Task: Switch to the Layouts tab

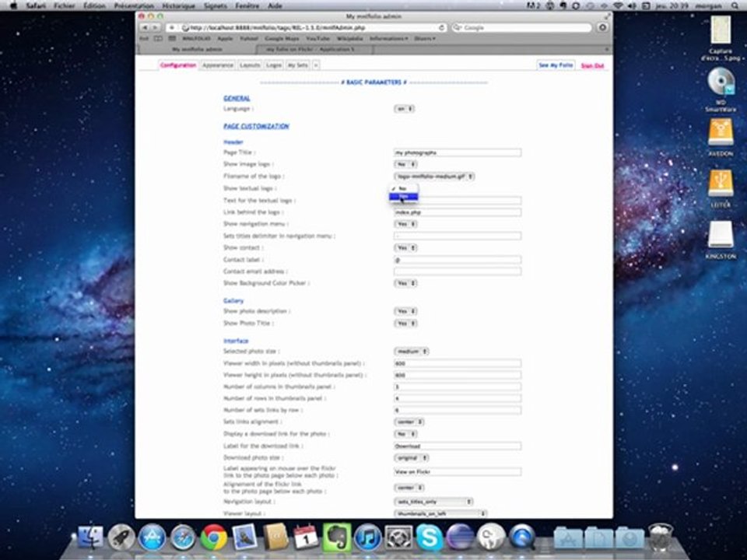Action: (250, 65)
